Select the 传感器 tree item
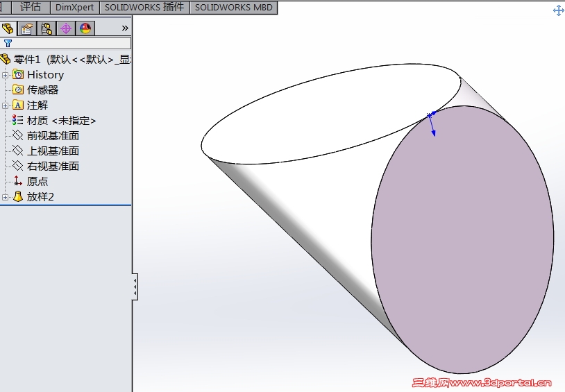This screenshot has width=565, height=392. tap(42, 90)
